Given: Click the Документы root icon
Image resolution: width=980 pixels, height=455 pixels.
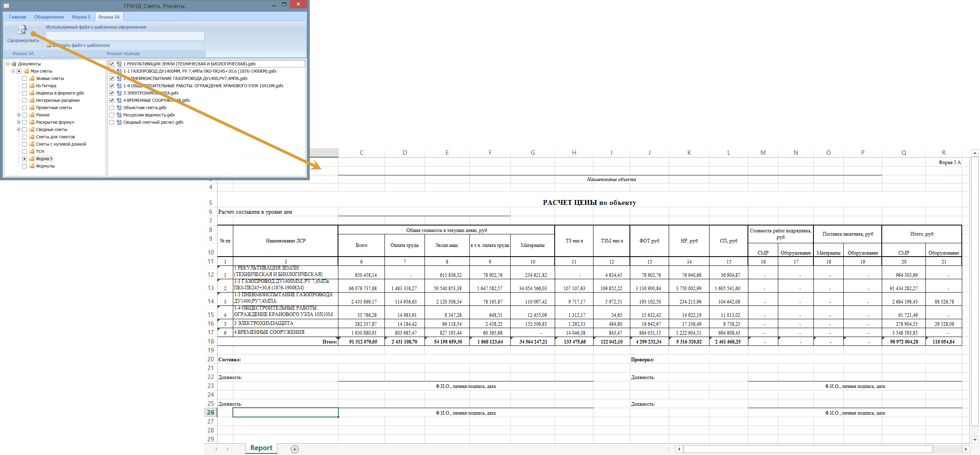Looking at the screenshot, I should pos(14,64).
